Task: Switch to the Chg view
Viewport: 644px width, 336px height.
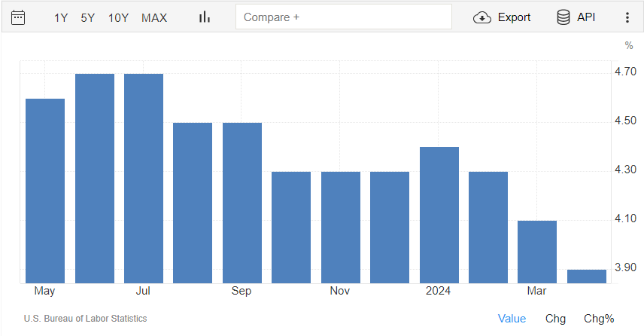Action: tap(555, 319)
